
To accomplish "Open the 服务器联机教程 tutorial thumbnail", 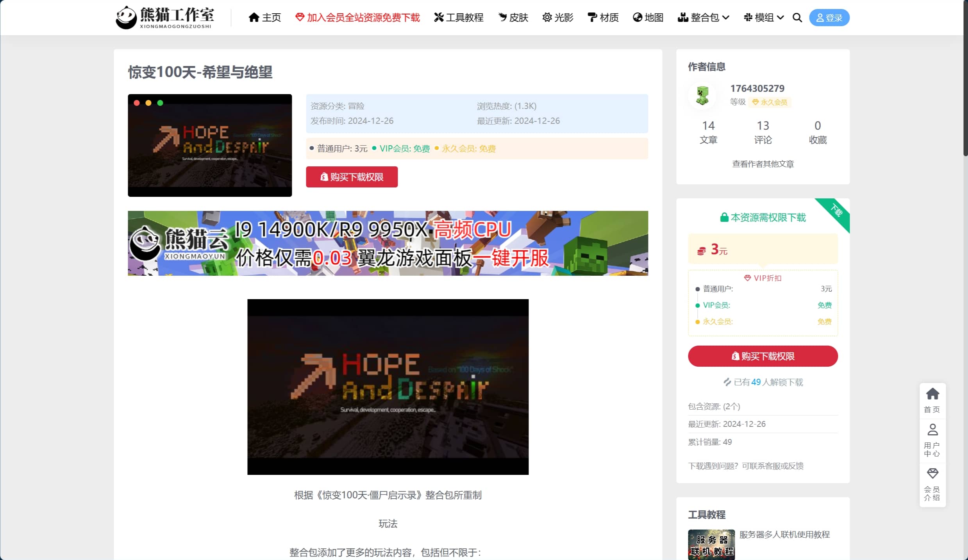I will [x=711, y=545].
